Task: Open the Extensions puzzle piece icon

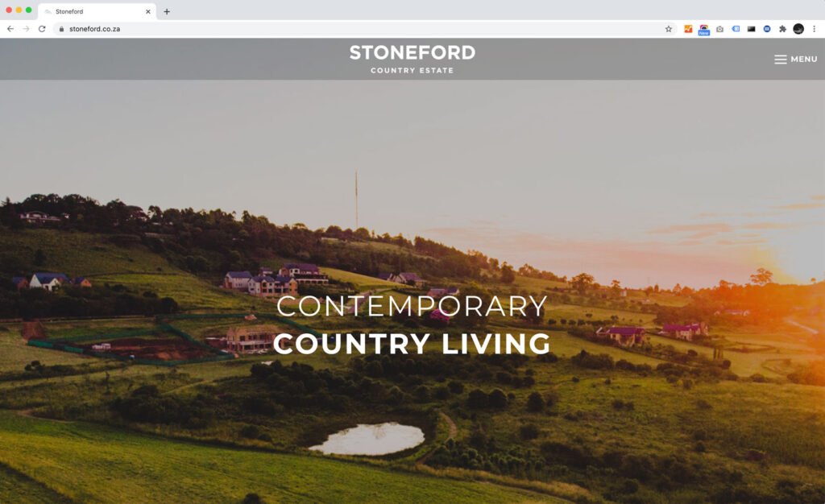Action: coord(782,29)
